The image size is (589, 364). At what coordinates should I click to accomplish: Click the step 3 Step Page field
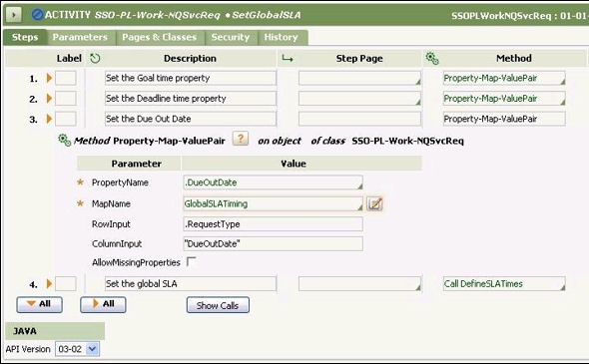click(x=359, y=119)
